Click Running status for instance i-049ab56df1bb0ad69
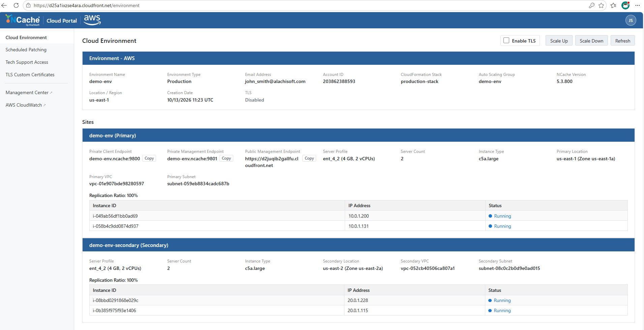Screen dimensions: 644x330 tap(502, 216)
